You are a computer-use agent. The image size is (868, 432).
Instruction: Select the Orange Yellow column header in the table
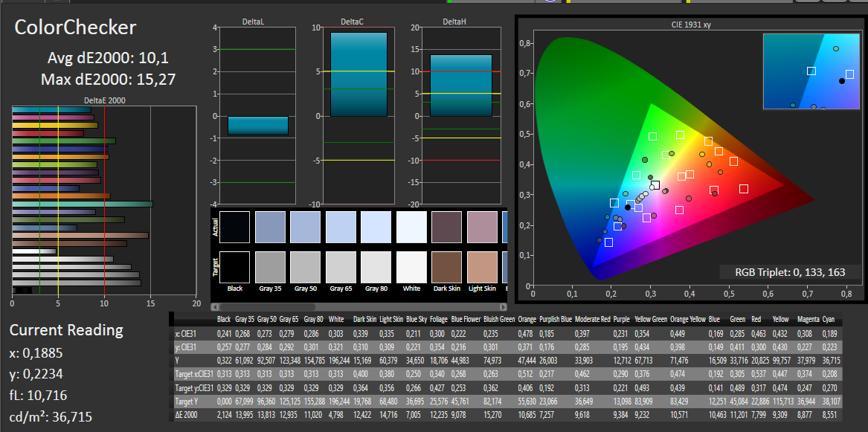tap(688, 319)
